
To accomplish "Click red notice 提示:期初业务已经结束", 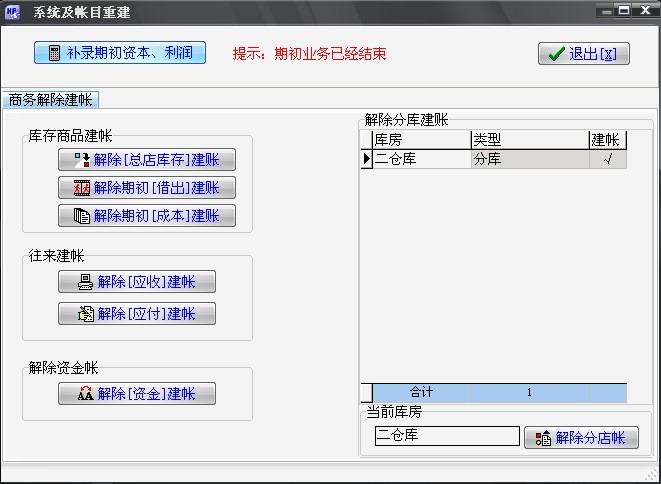I will 309,54.
